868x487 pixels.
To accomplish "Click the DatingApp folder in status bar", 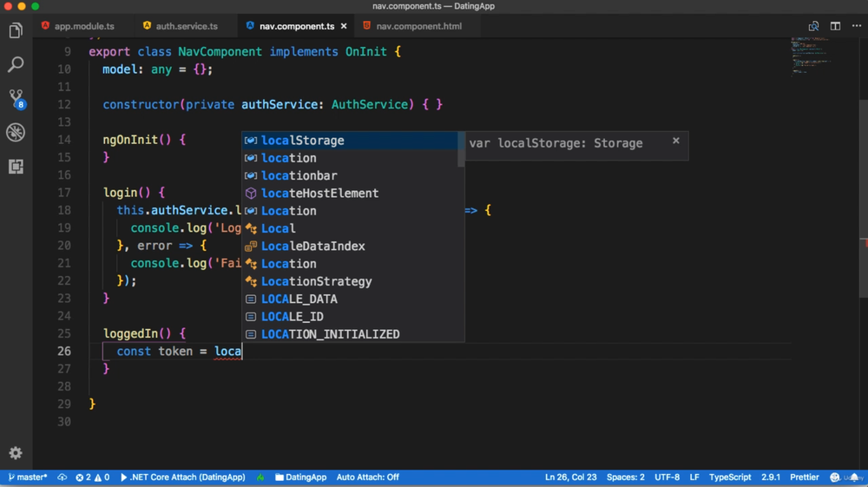I will [x=300, y=477].
